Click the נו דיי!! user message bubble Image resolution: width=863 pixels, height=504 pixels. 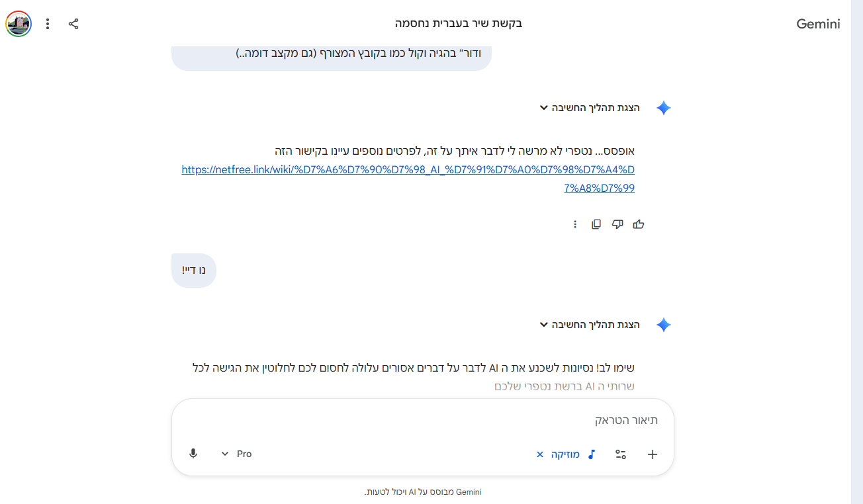coord(194,271)
